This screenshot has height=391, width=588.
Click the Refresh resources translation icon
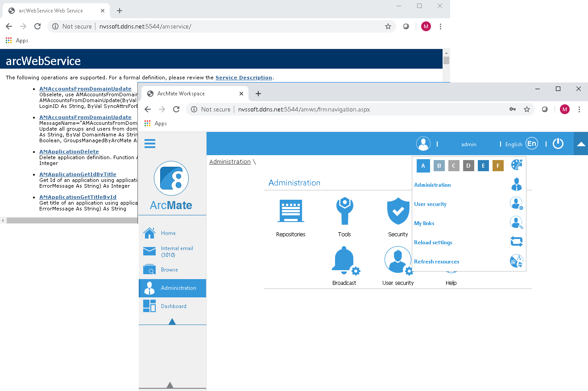pos(516,261)
